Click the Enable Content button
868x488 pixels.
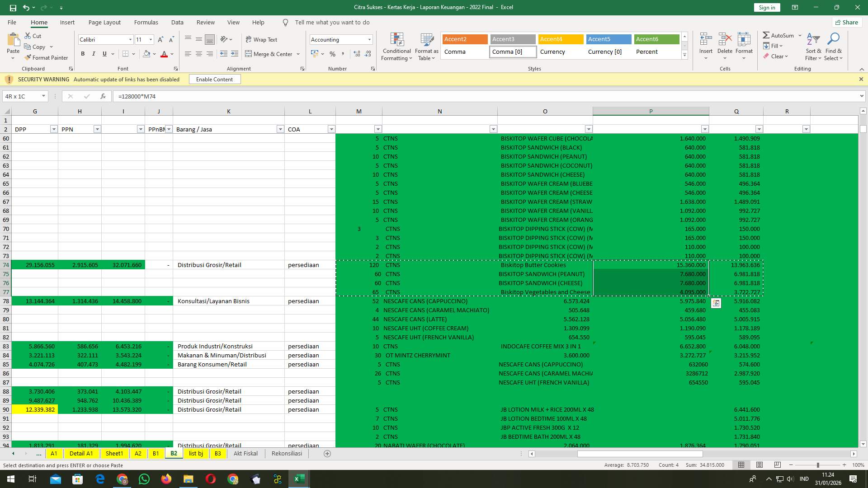click(x=215, y=79)
